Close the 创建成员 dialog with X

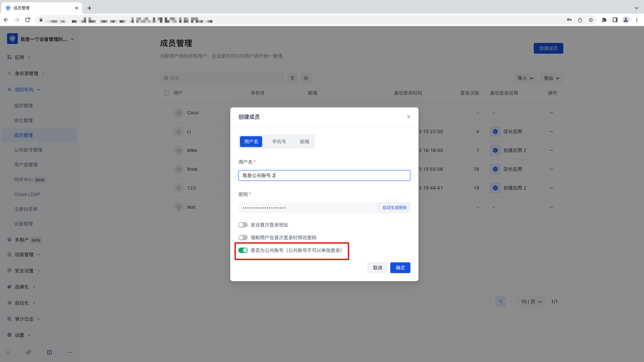click(409, 117)
